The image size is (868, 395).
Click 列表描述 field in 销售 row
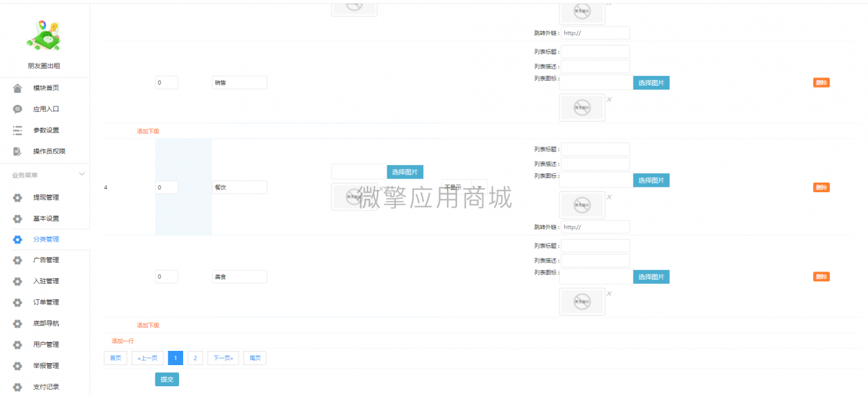(595, 67)
